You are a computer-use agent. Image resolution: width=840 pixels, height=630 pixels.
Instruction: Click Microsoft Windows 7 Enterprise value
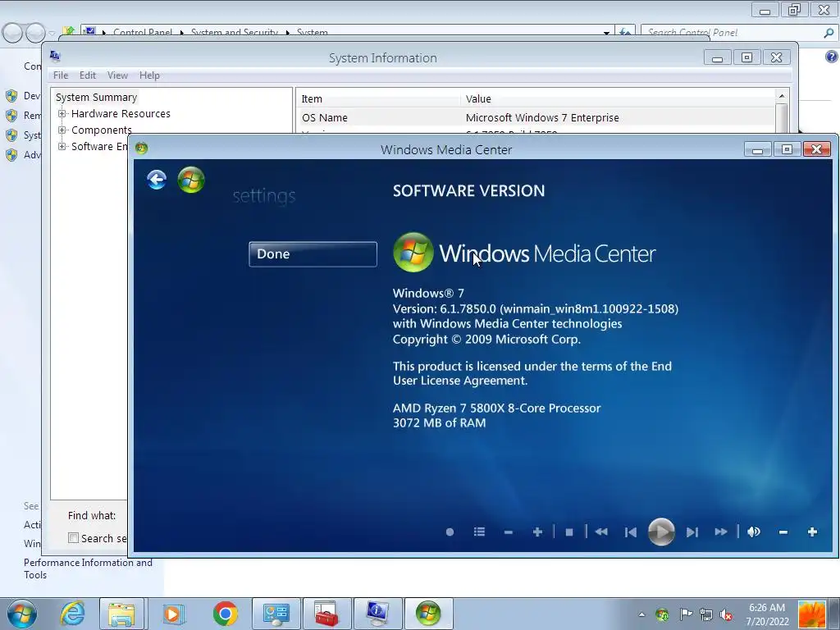click(x=542, y=118)
